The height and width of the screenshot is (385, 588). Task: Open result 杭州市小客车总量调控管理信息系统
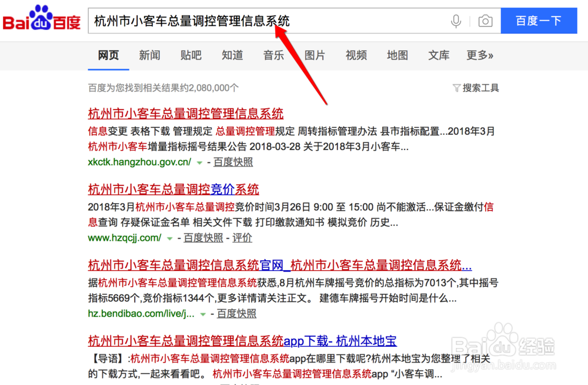(x=186, y=114)
